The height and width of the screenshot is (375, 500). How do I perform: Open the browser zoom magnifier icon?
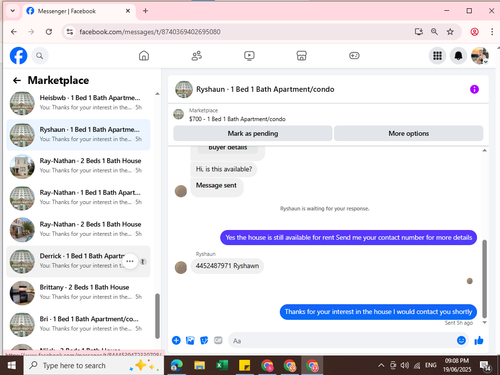434,32
